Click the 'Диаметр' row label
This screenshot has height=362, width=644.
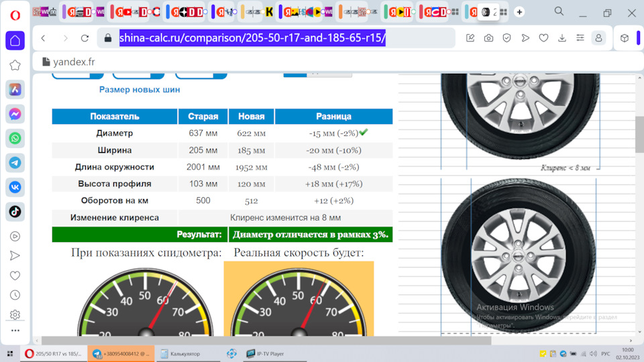point(115,133)
